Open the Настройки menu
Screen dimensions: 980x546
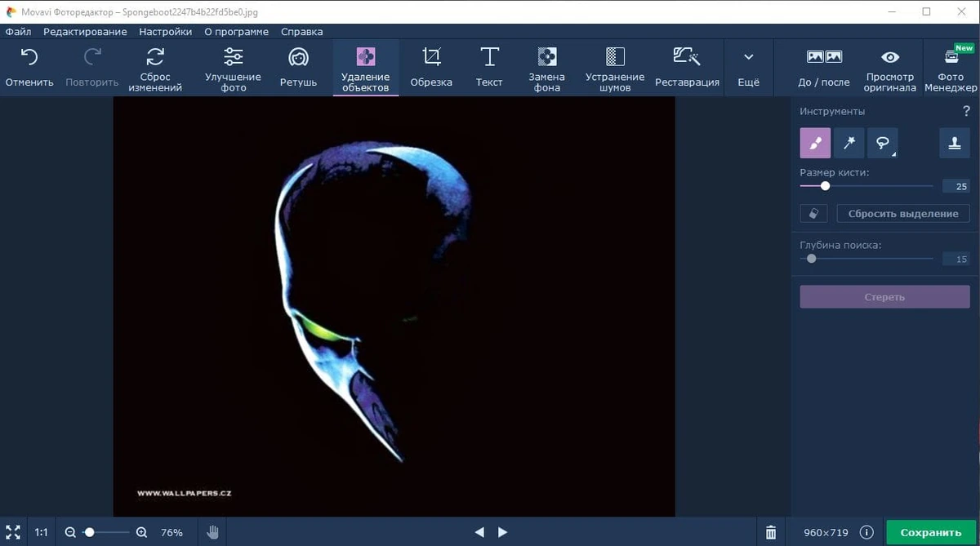pos(165,32)
